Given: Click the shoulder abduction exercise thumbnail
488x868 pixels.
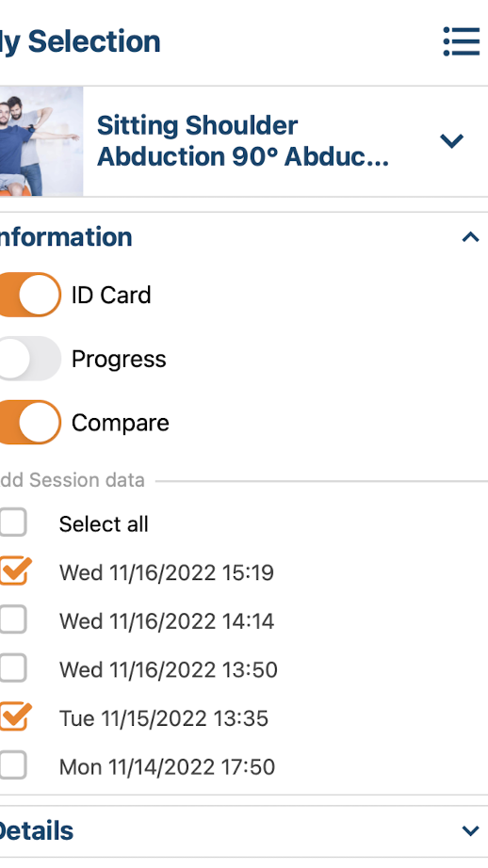Looking at the screenshot, I should coord(41,141).
